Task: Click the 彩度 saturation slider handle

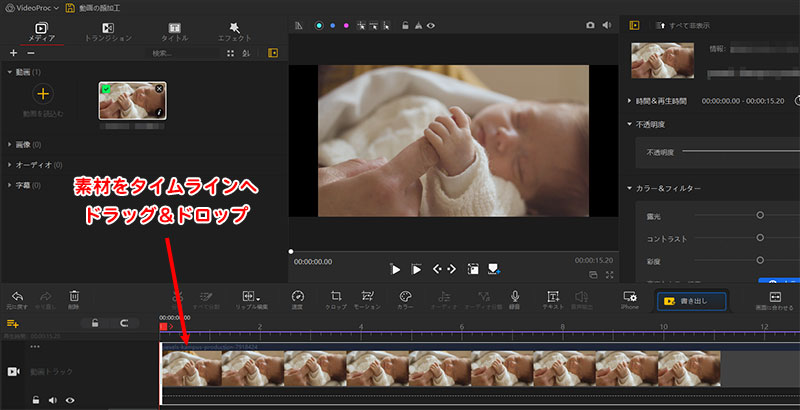Action: [760, 260]
